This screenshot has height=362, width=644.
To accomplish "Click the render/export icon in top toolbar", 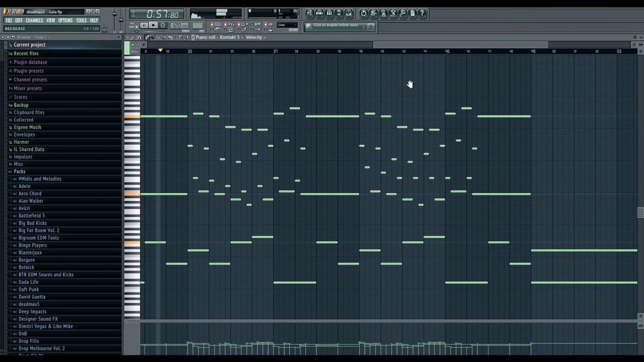I will (x=383, y=13).
